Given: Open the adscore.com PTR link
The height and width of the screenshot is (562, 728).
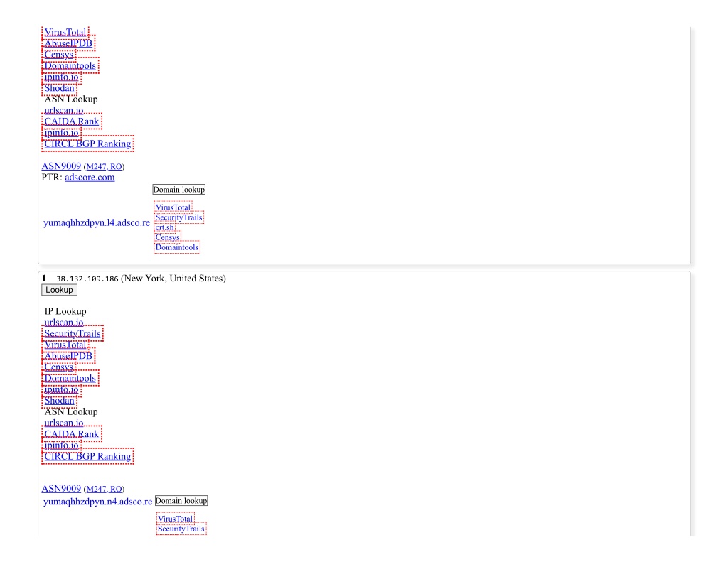Looking at the screenshot, I should [x=90, y=178].
